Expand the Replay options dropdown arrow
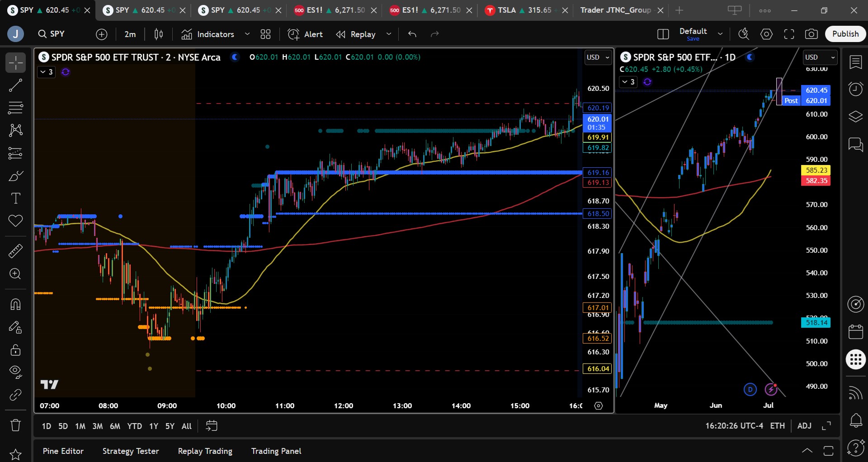This screenshot has width=868, height=462. pyautogui.click(x=388, y=34)
